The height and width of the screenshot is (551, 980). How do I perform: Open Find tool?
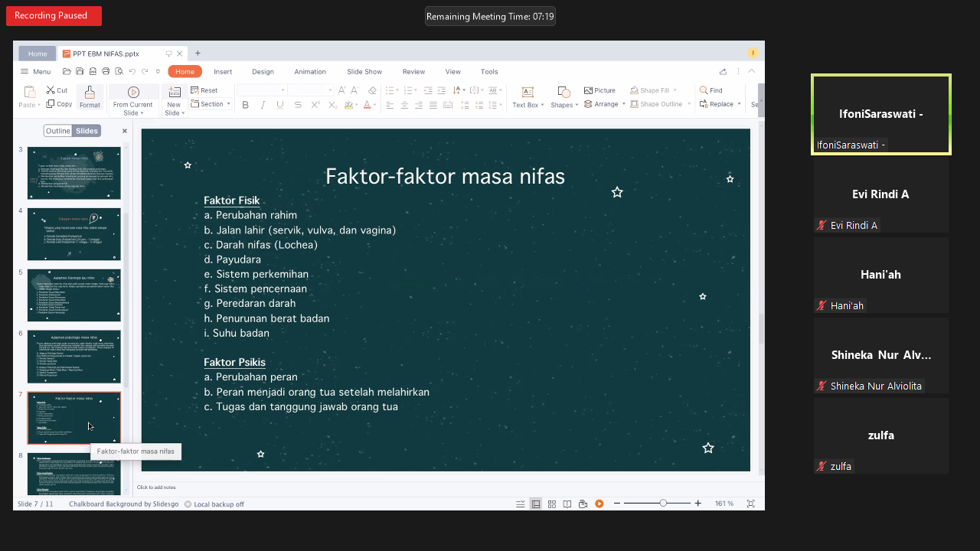pyautogui.click(x=710, y=90)
